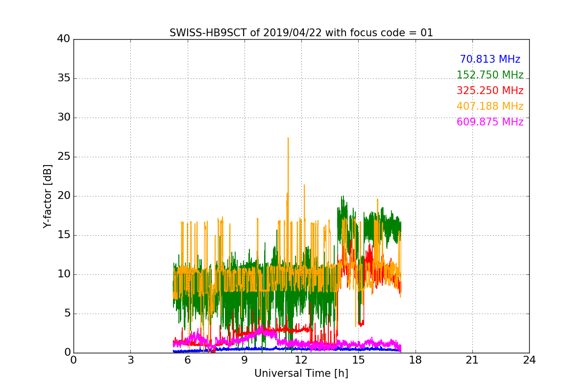Click the x-axis tick label 6
This screenshot has height=392, width=588.
[187, 360]
